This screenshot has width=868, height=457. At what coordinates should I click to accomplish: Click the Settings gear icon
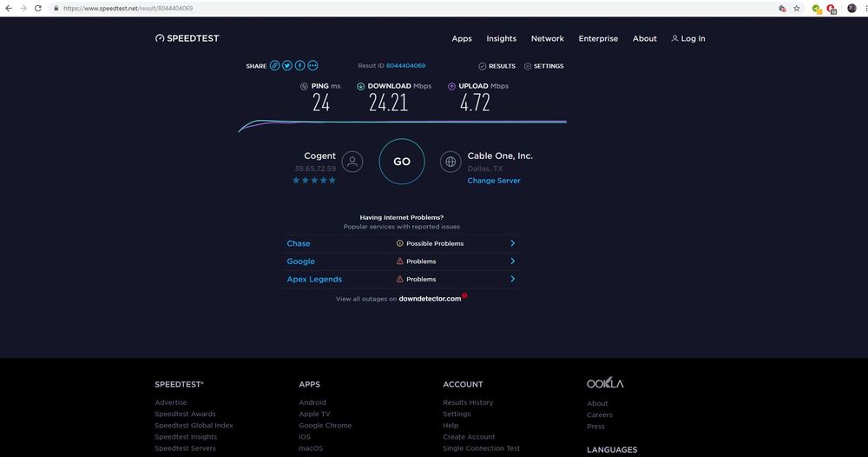(x=528, y=66)
